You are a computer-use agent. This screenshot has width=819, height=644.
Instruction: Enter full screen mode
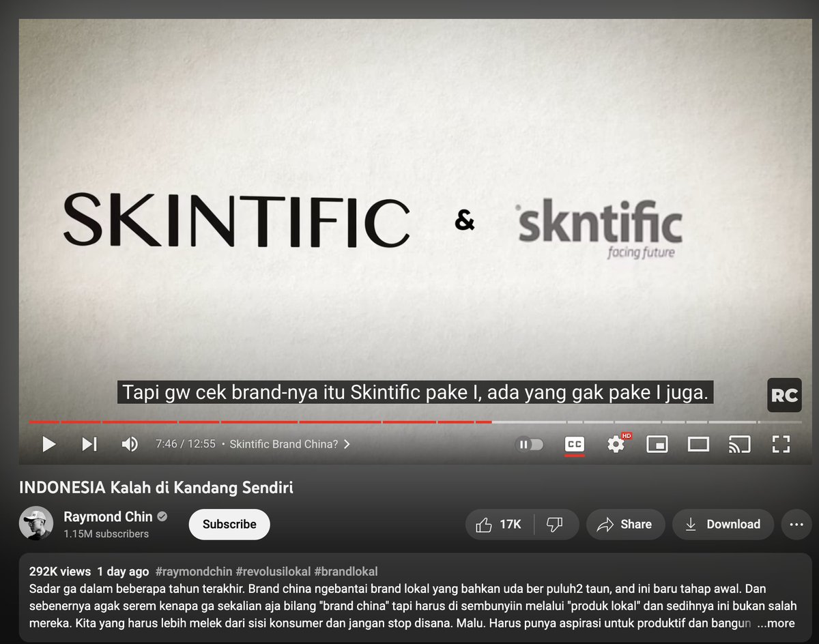coord(781,444)
